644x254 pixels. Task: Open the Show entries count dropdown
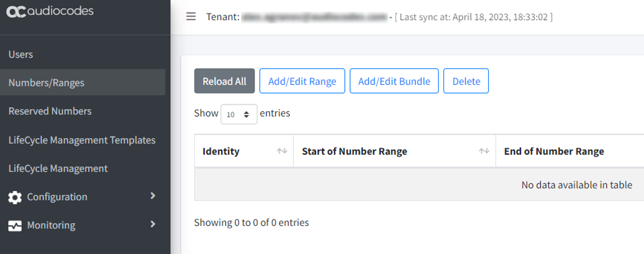pyautogui.click(x=239, y=114)
